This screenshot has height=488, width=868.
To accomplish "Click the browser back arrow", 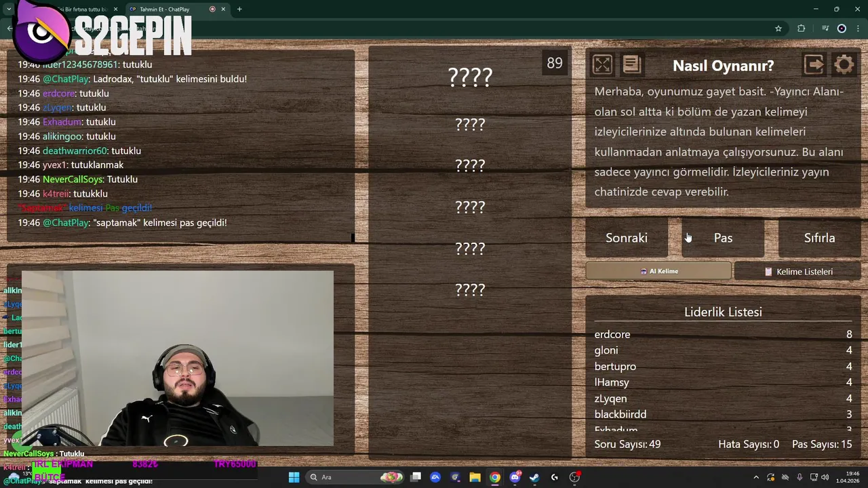I will pyautogui.click(x=9, y=28).
